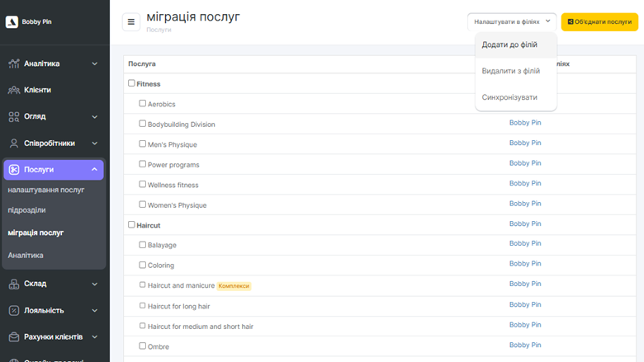This screenshot has width=644, height=362.
Task: Go to налаштування послуг submenu item
Action: pyautogui.click(x=46, y=190)
